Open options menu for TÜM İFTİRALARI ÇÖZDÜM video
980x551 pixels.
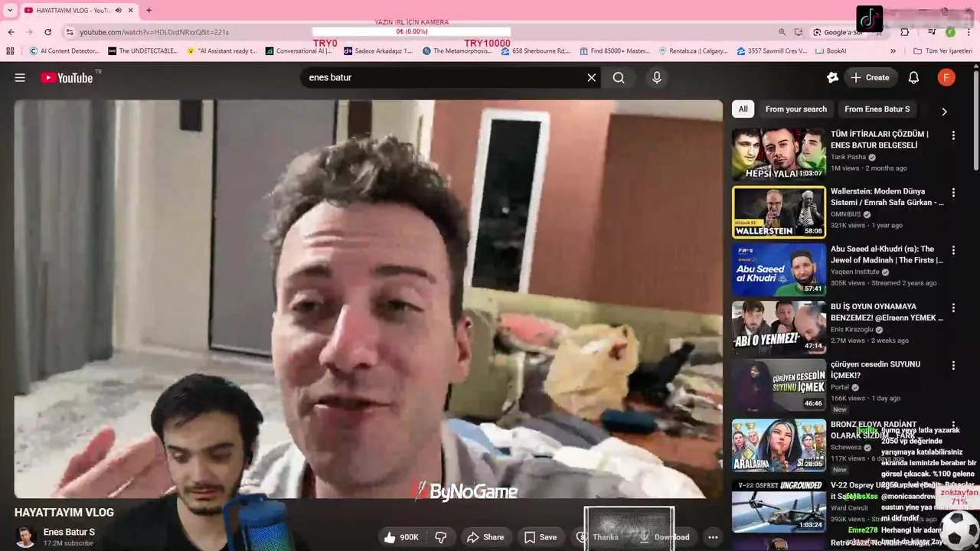[953, 135]
